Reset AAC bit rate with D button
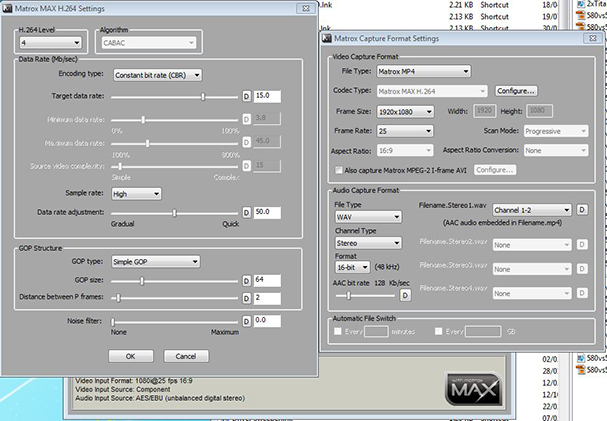The width and height of the screenshot is (607, 421). point(405,296)
